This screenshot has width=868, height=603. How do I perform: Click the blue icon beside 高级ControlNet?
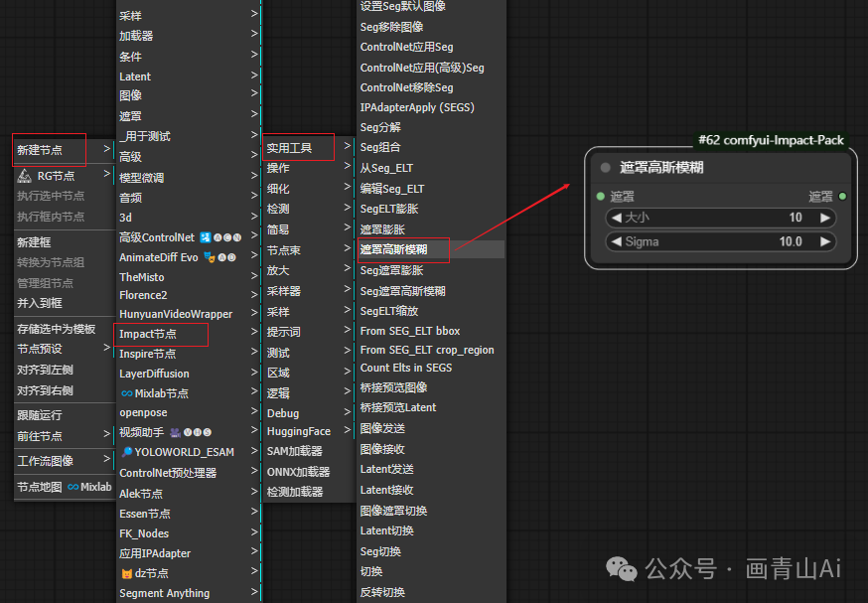(206, 237)
